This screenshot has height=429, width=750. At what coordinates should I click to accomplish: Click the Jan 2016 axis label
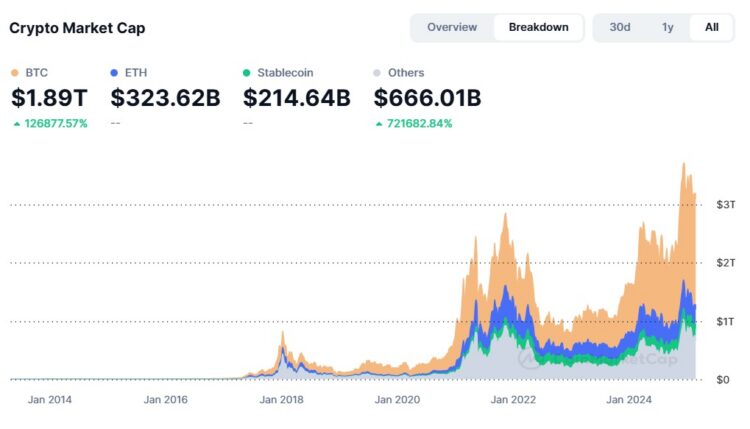(165, 399)
